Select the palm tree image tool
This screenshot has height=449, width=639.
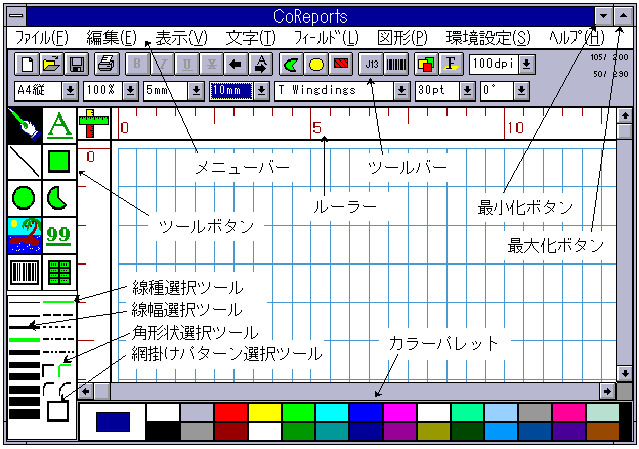24,236
